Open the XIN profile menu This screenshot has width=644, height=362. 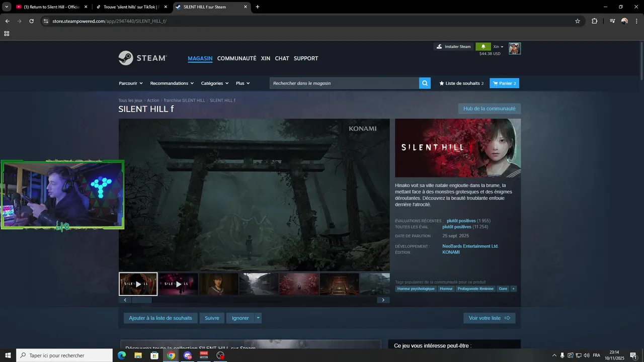click(266, 58)
